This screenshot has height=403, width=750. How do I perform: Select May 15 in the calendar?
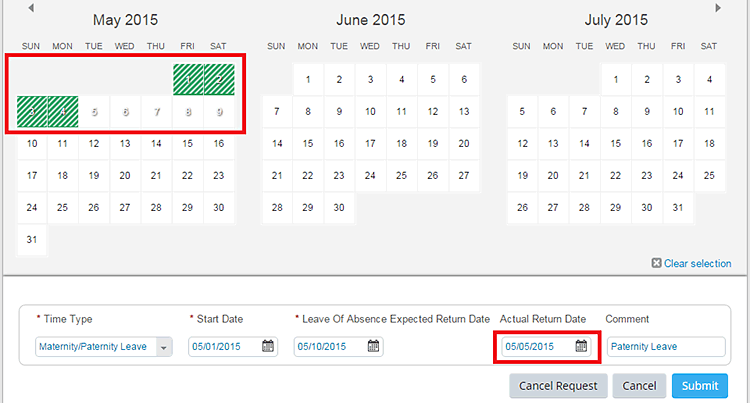click(187, 144)
